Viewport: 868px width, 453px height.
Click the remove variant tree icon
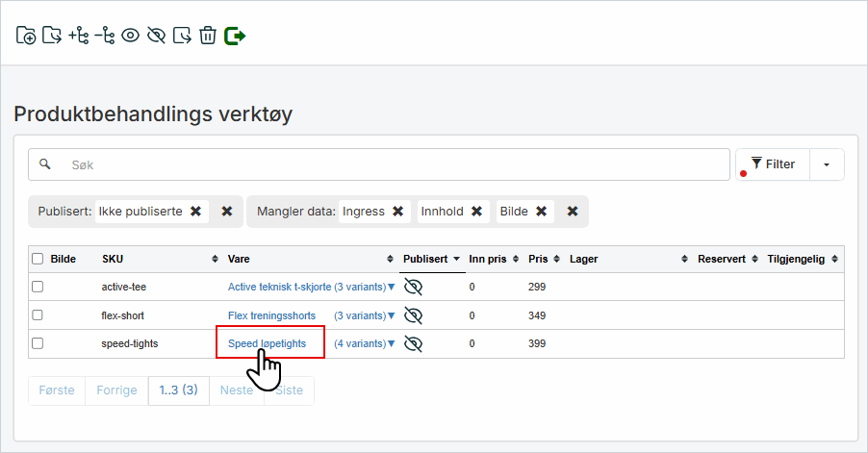click(x=104, y=36)
